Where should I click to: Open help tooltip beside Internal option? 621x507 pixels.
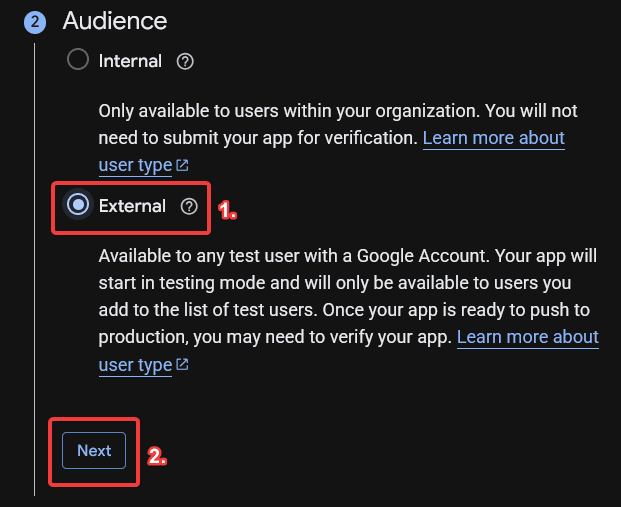[185, 61]
